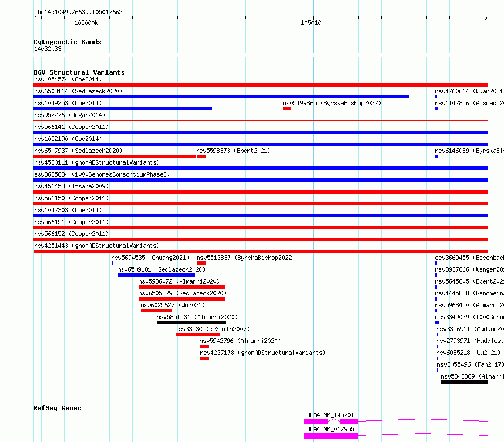Select esv3669455 (Besenbacher) variant label

coord(469,258)
